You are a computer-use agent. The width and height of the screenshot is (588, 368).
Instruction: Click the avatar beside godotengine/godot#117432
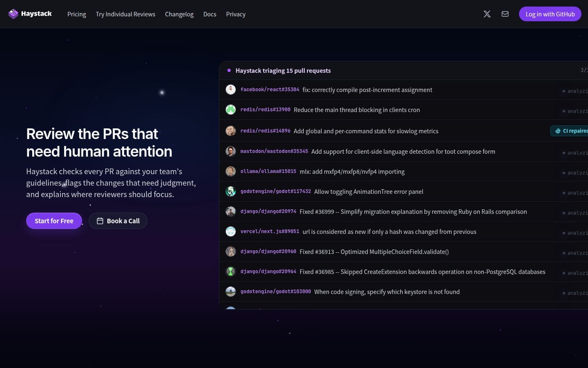(231, 191)
